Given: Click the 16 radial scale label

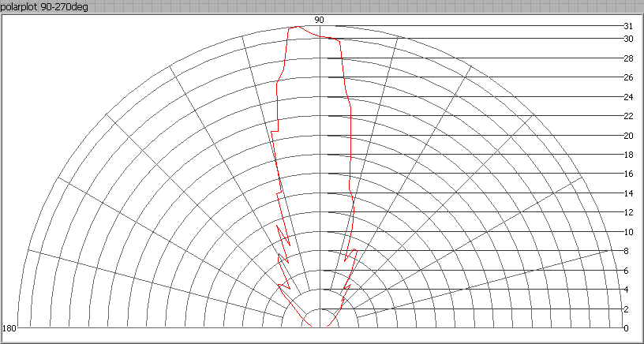Looking at the screenshot, I should pos(628,174).
